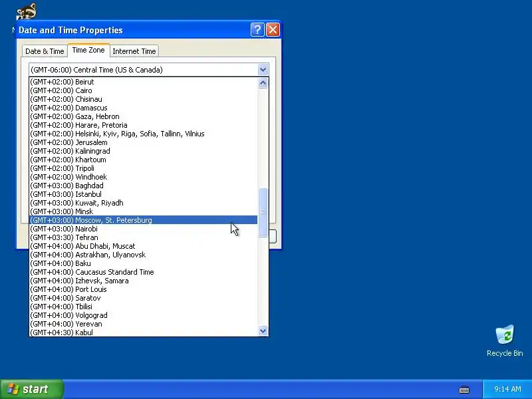Switch to the Date & Time tab

[x=45, y=51]
